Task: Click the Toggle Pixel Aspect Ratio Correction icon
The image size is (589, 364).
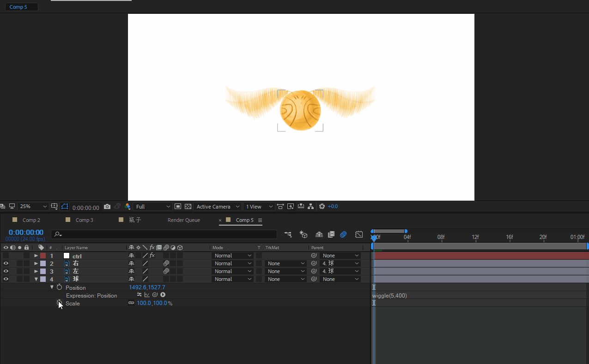Action: click(x=280, y=207)
